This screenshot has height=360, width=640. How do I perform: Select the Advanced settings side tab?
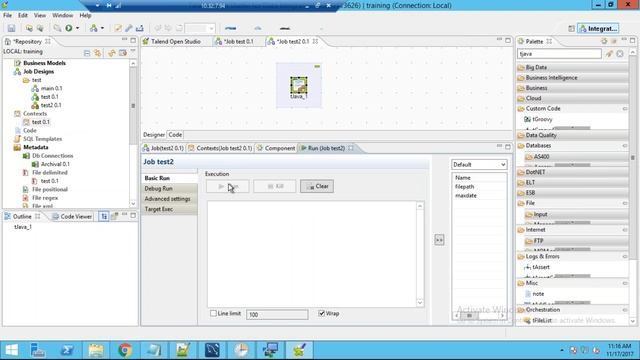tap(169, 199)
